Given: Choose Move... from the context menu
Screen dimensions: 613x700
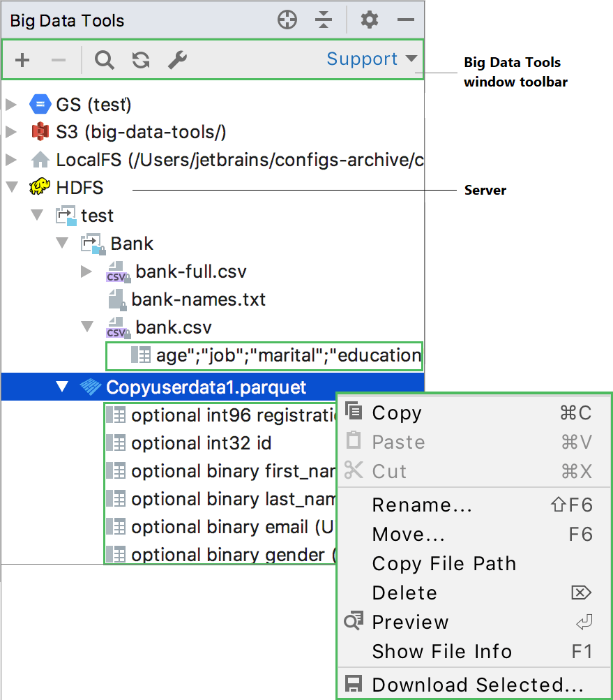Looking at the screenshot, I should [x=474, y=535].
